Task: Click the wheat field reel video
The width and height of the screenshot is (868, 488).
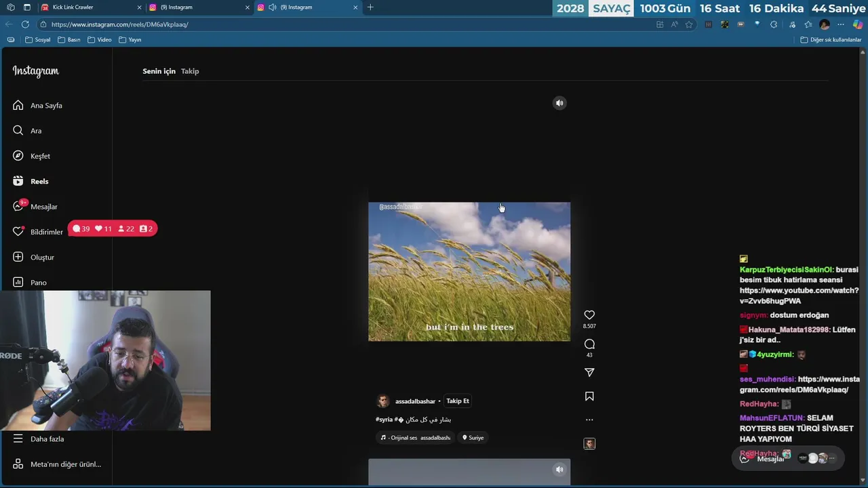Action: [469, 272]
